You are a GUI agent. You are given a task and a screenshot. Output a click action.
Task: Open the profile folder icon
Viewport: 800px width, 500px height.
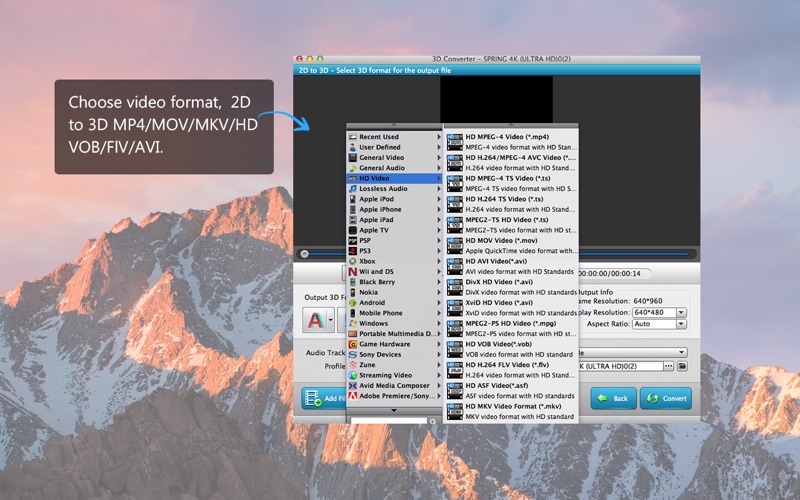(682, 366)
